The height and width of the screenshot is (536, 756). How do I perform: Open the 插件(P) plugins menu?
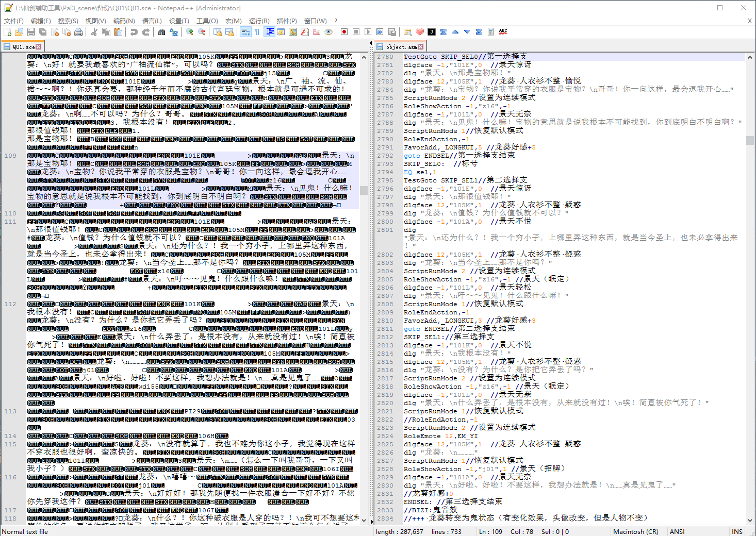click(x=287, y=21)
